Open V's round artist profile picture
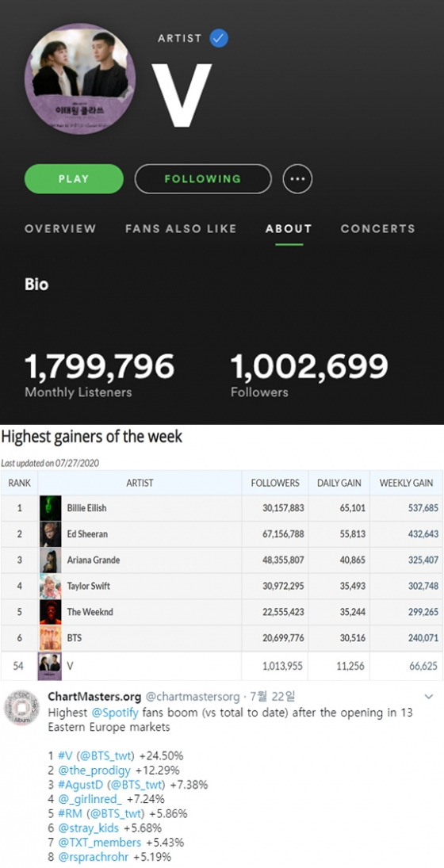The width and height of the screenshot is (444, 868). 80,79
